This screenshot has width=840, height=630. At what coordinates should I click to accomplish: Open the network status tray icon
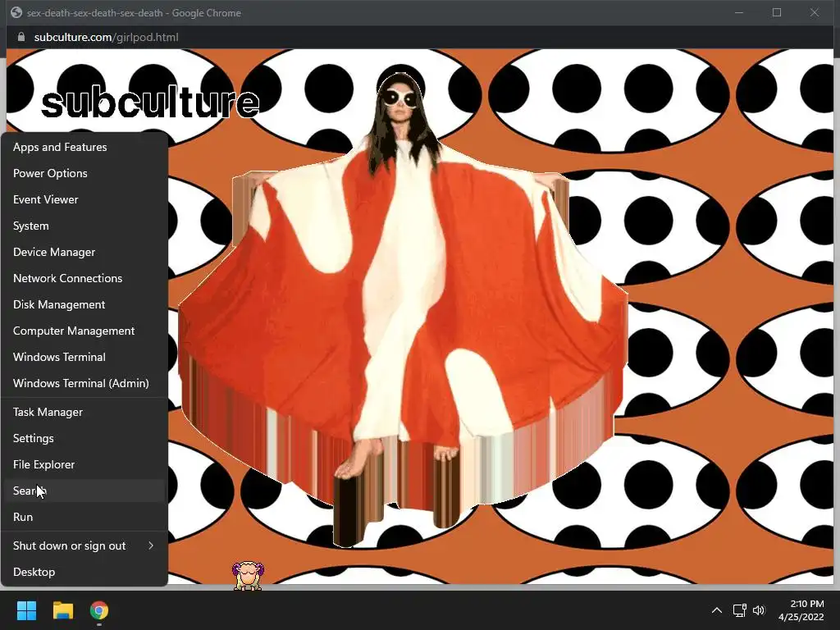[740, 610]
